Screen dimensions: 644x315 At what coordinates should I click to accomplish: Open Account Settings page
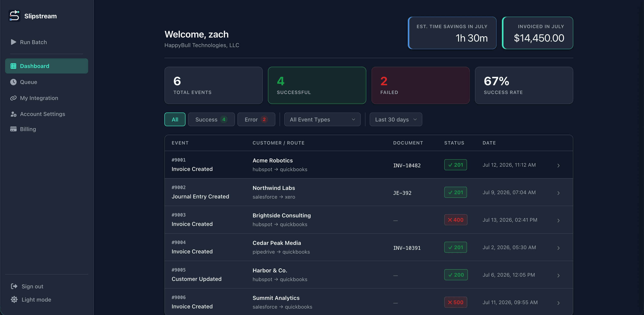click(x=46, y=114)
